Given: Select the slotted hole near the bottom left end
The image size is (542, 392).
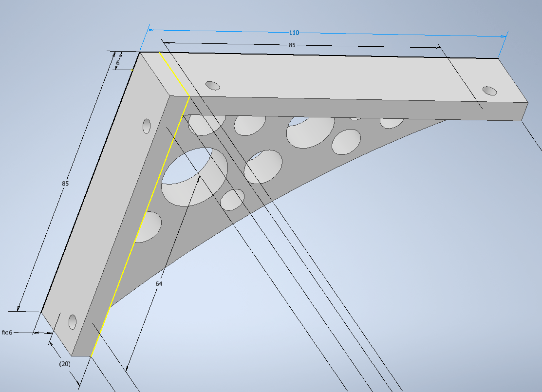Looking at the screenshot, I should click(x=72, y=322).
